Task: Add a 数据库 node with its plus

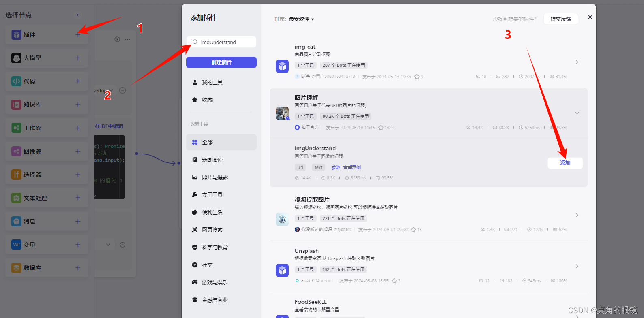Action: click(x=78, y=268)
